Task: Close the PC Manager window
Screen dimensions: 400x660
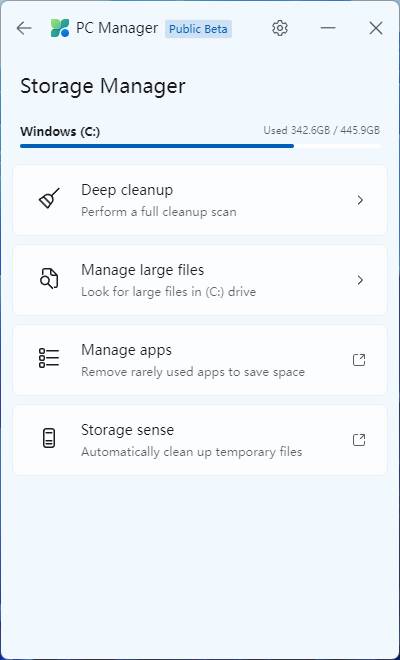Action: (376, 28)
